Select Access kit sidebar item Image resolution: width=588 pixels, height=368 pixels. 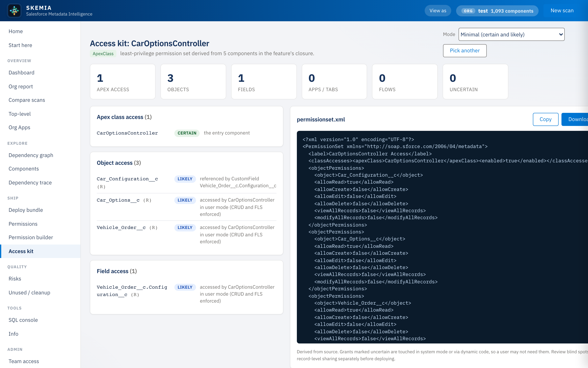point(40,251)
